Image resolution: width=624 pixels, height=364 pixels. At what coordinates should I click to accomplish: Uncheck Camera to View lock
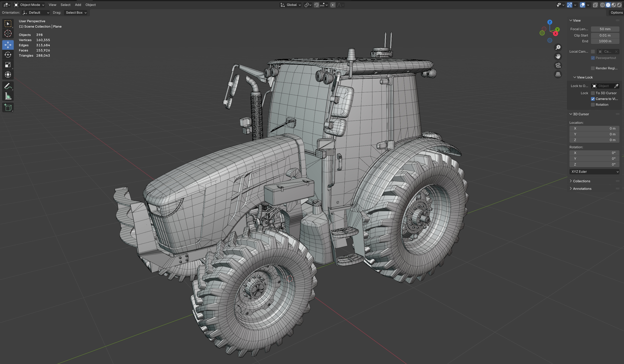click(593, 99)
